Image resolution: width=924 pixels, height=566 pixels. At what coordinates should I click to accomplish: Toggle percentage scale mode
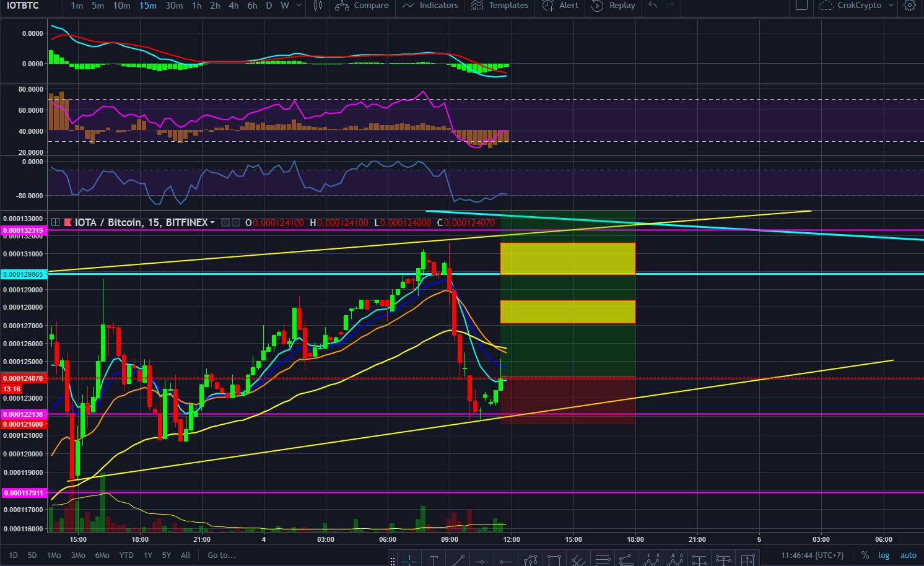coord(865,555)
